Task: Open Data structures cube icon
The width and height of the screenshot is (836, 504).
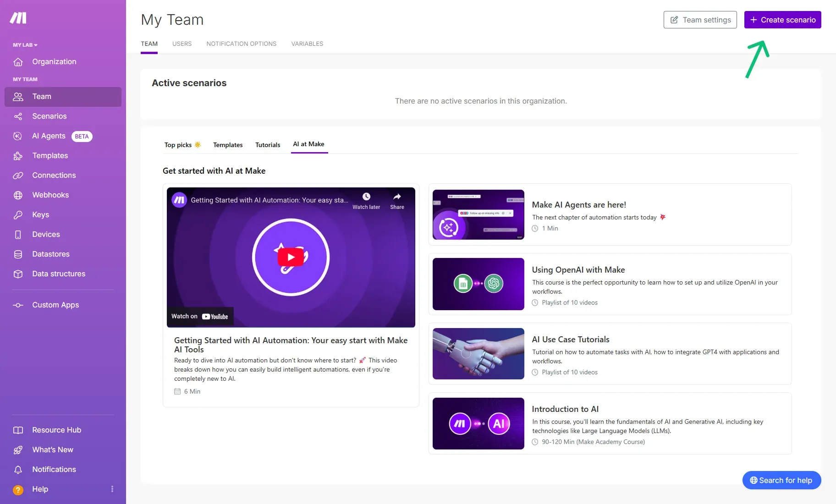Action: coord(18,274)
